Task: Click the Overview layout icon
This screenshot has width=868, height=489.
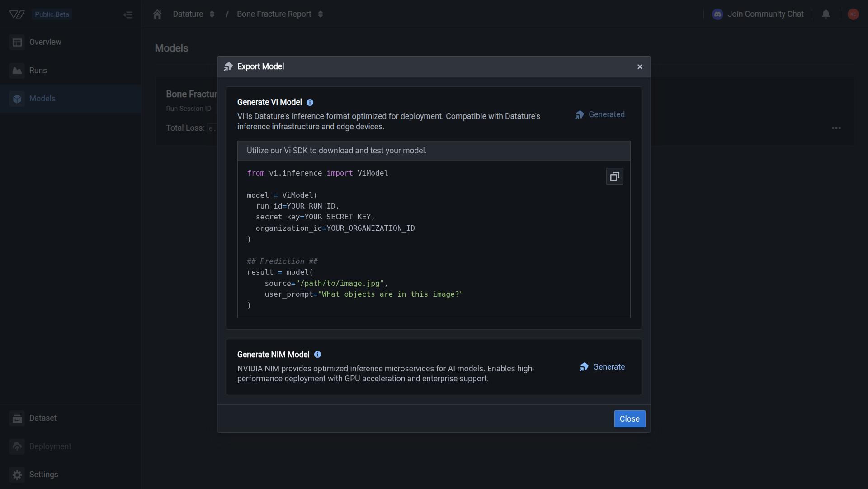Action: pyautogui.click(x=17, y=42)
